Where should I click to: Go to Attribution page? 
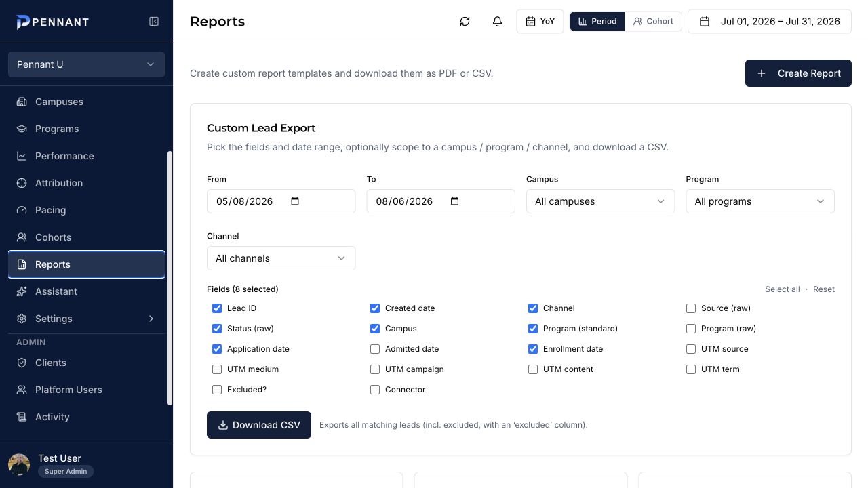click(x=86, y=183)
